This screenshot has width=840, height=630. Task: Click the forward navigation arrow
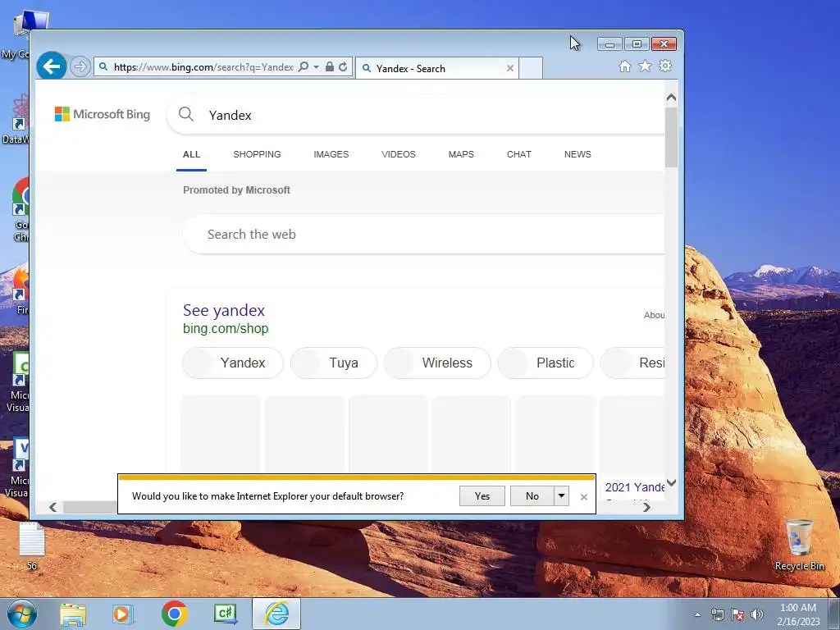pyautogui.click(x=80, y=67)
